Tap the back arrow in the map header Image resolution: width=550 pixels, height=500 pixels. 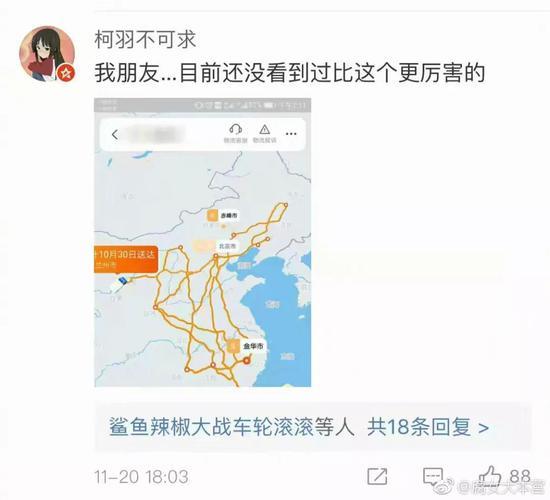(115, 135)
